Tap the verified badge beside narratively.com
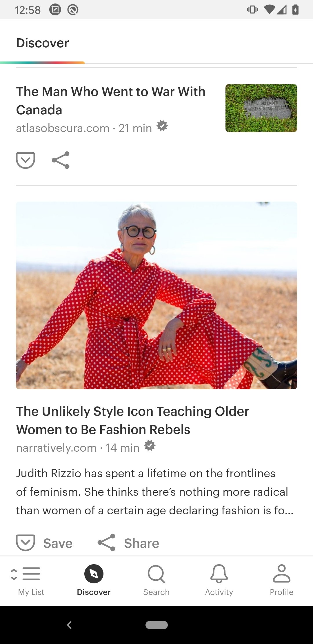 click(150, 446)
